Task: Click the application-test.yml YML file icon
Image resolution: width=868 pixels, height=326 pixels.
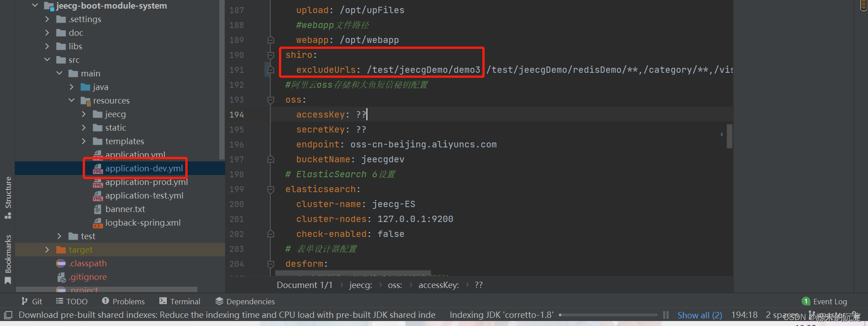Action: (x=98, y=196)
